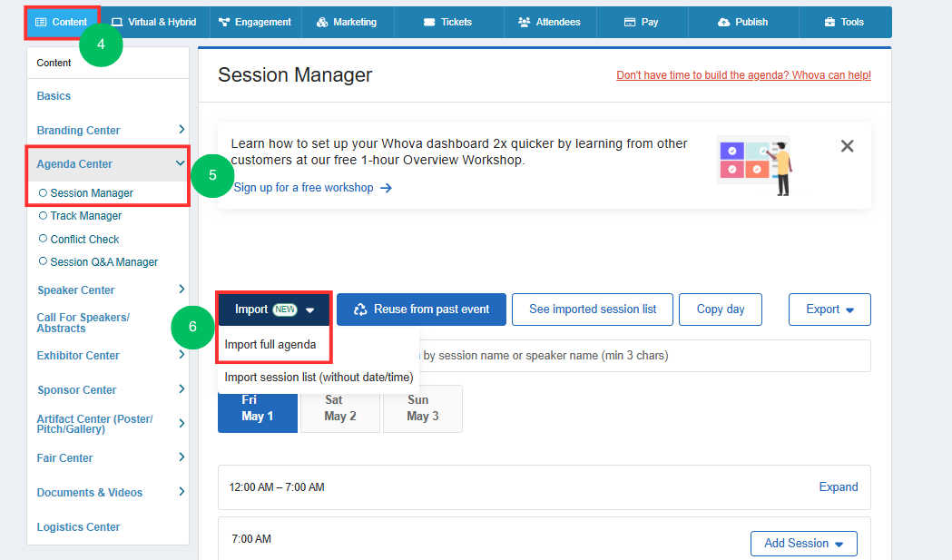Expand the Branding Center chevron
Screen dimensions: 952x560
tap(182, 130)
